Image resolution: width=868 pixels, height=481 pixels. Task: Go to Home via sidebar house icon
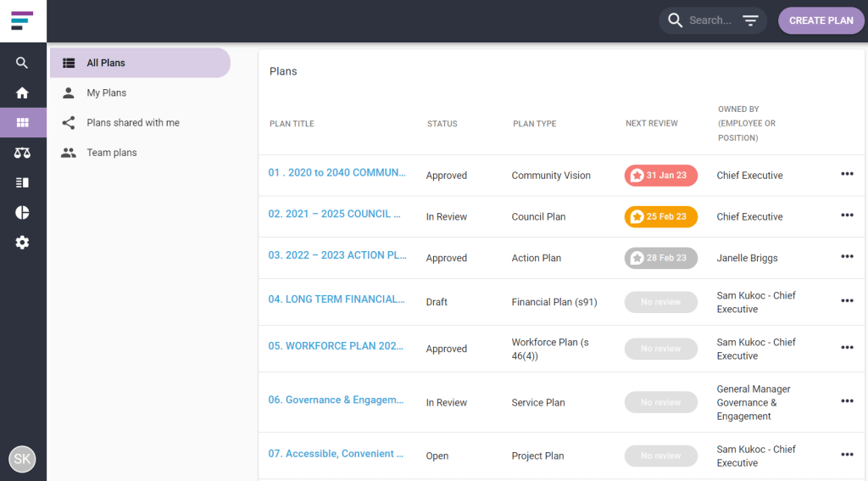click(x=22, y=92)
